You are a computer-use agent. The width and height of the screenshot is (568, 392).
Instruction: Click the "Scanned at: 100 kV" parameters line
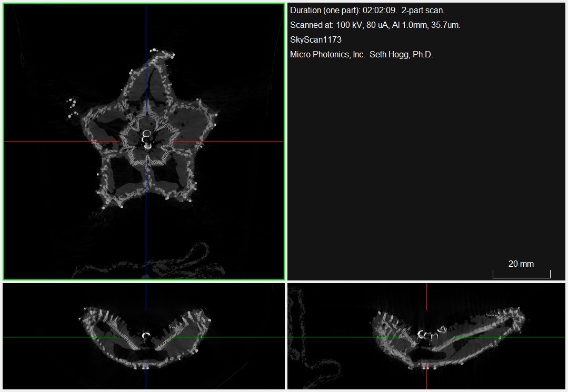(375, 25)
